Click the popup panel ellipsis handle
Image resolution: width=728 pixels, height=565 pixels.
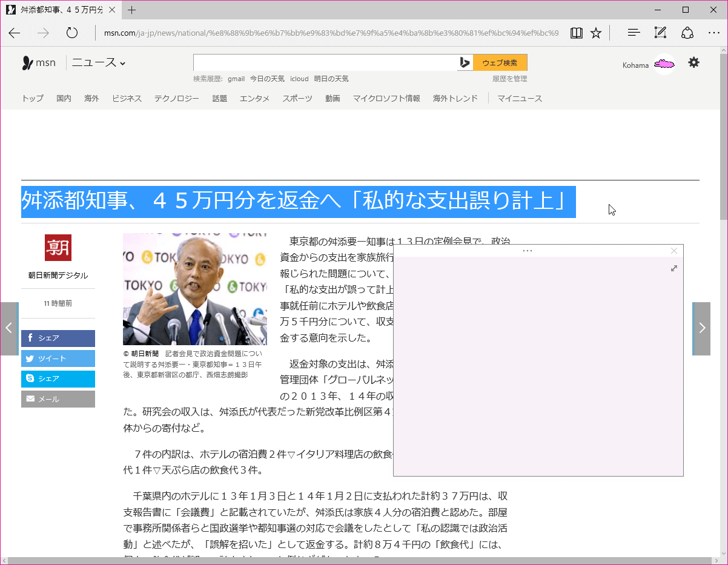click(x=527, y=251)
